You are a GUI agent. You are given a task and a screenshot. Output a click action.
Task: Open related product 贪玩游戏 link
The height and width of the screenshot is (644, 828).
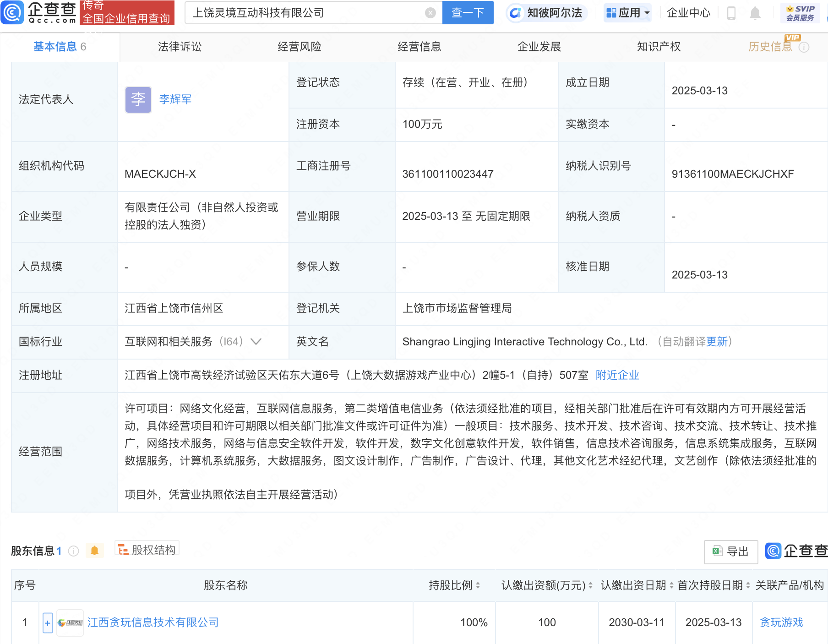781,622
